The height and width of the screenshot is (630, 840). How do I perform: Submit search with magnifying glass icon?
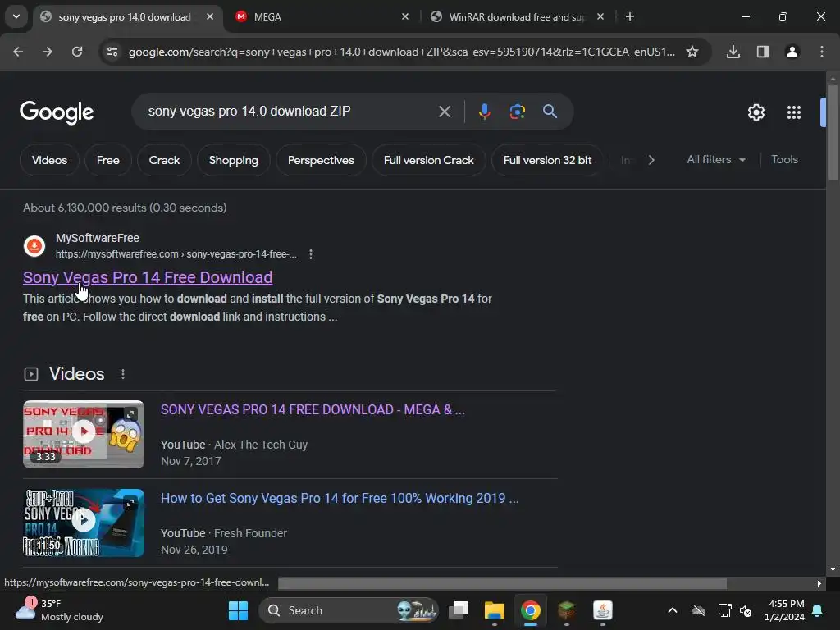click(550, 112)
